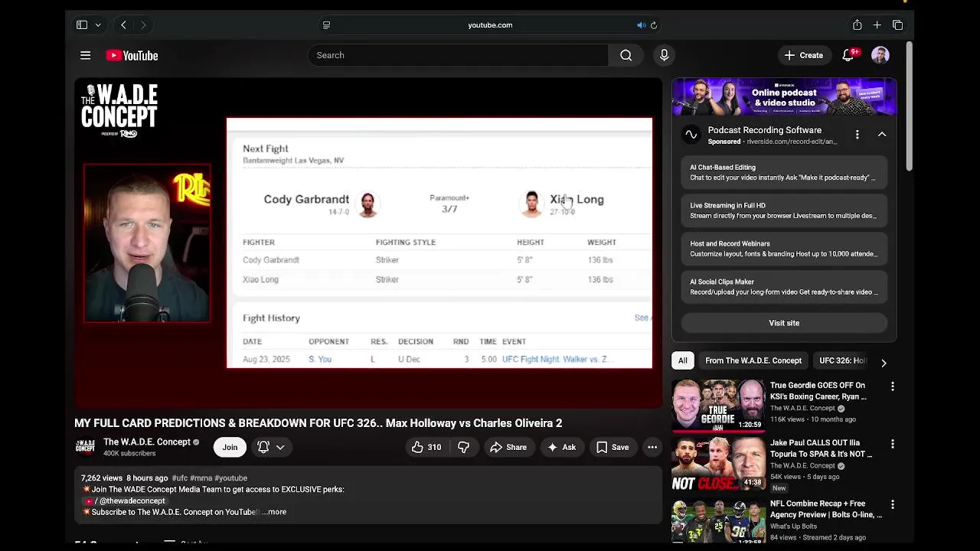Image resolution: width=980 pixels, height=551 pixels.
Task: Open the Riverside ad banner image
Action: coord(784,97)
